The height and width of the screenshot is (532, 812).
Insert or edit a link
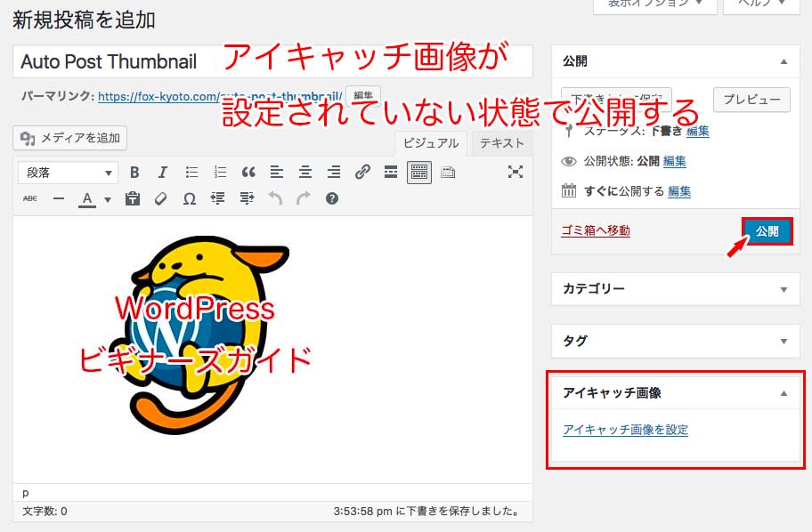click(x=362, y=173)
